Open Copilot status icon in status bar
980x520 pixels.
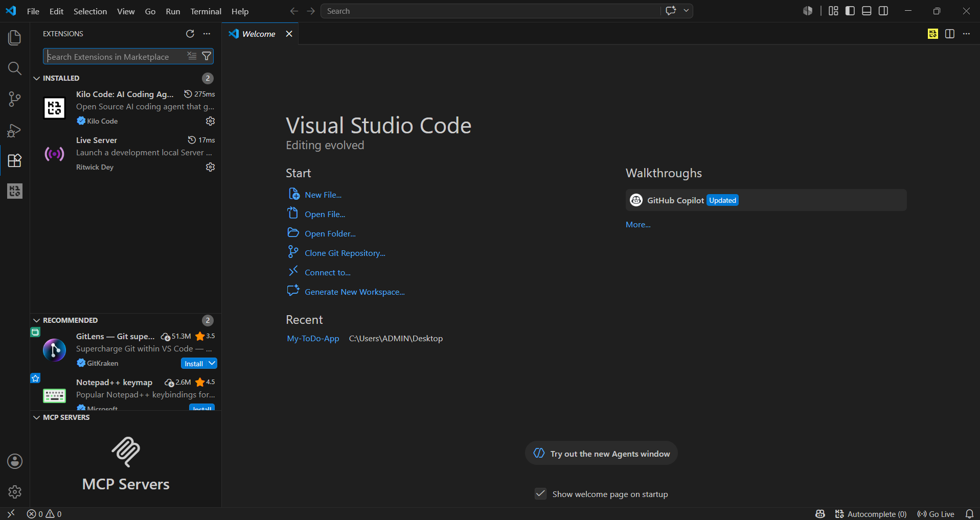tap(820, 514)
